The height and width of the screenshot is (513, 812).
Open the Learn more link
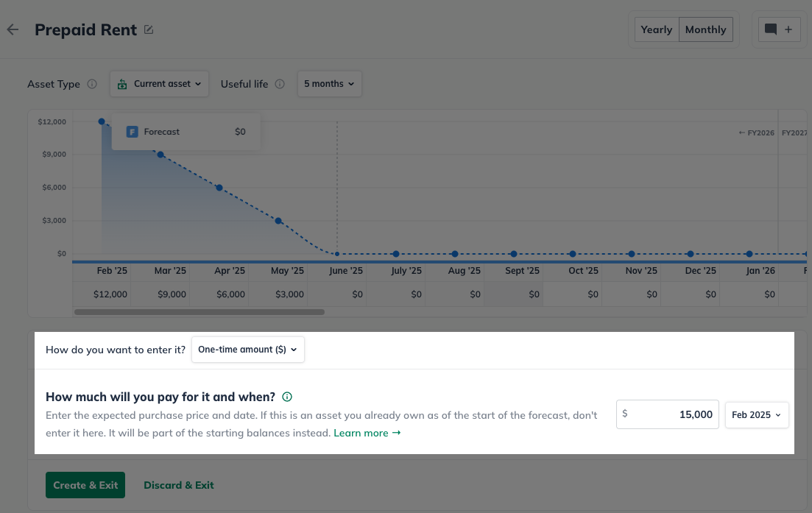click(x=367, y=433)
